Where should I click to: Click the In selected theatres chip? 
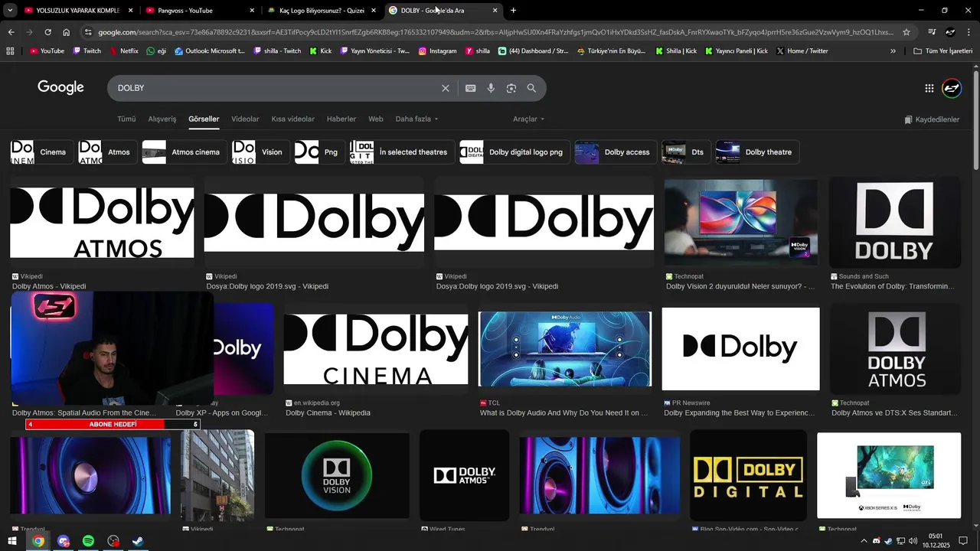[x=403, y=152]
